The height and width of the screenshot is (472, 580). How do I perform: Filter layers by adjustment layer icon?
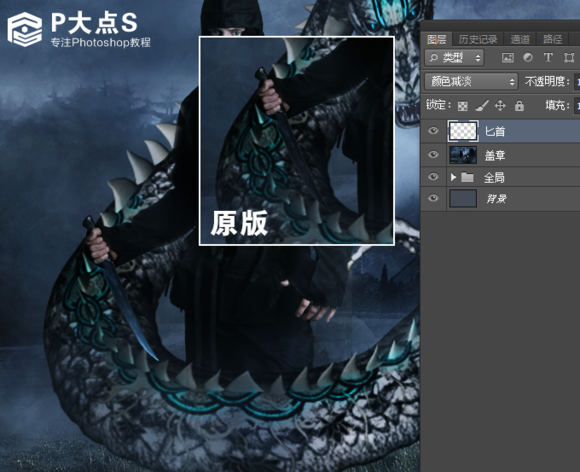(x=528, y=58)
